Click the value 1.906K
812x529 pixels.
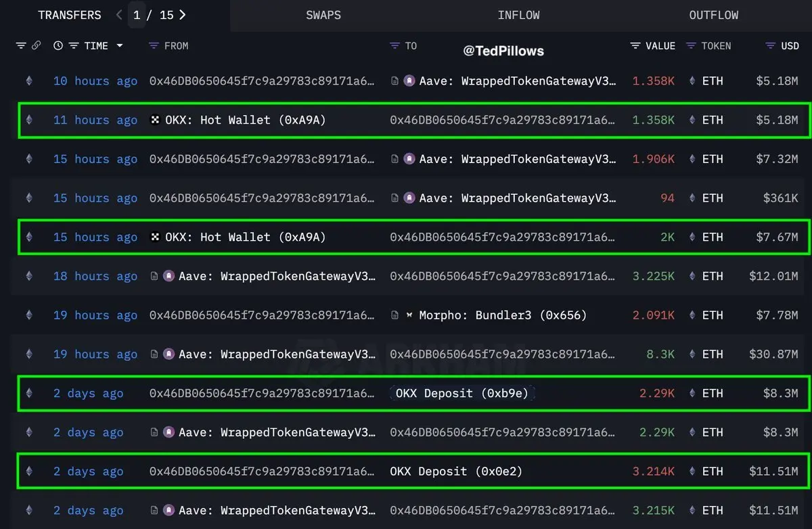[654, 160]
